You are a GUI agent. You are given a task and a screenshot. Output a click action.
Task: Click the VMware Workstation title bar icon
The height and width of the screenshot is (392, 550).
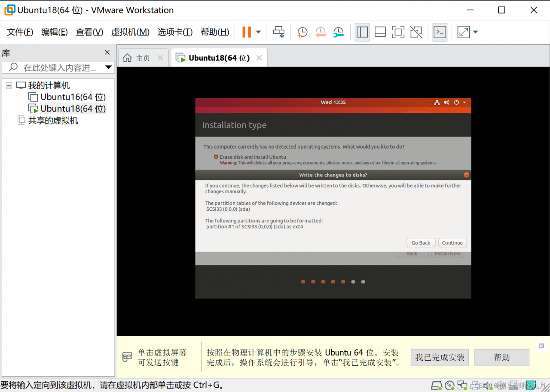(x=9, y=10)
